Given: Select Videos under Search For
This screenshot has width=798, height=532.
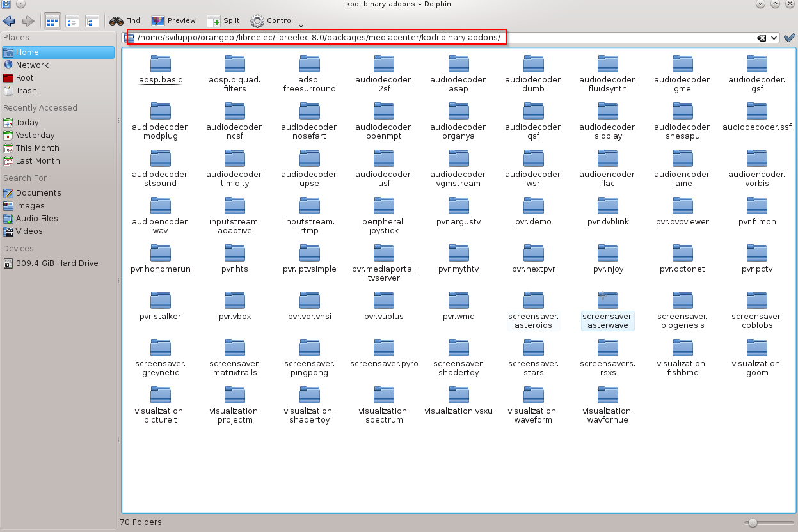Looking at the screenshot, I should click(29, 231).
